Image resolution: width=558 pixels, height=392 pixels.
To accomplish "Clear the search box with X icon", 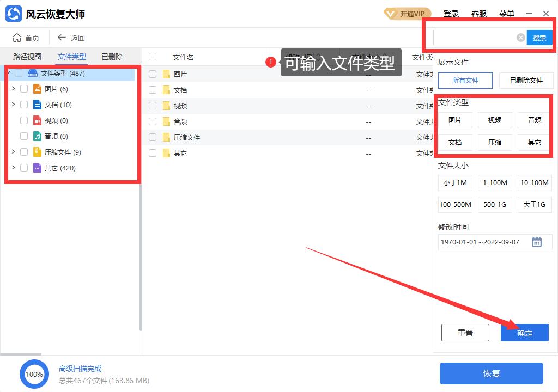I will pyautogui.click(x=520, y=38).
